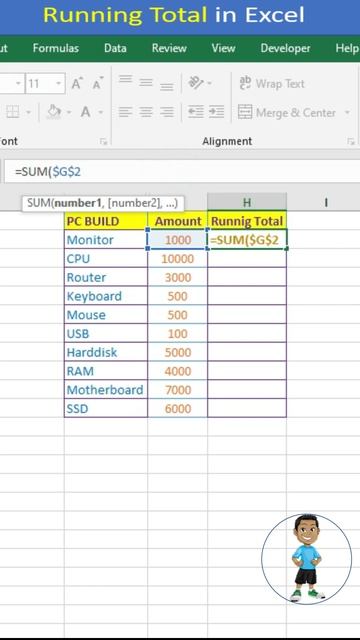Select the cell with 5000

click(178, 352)
